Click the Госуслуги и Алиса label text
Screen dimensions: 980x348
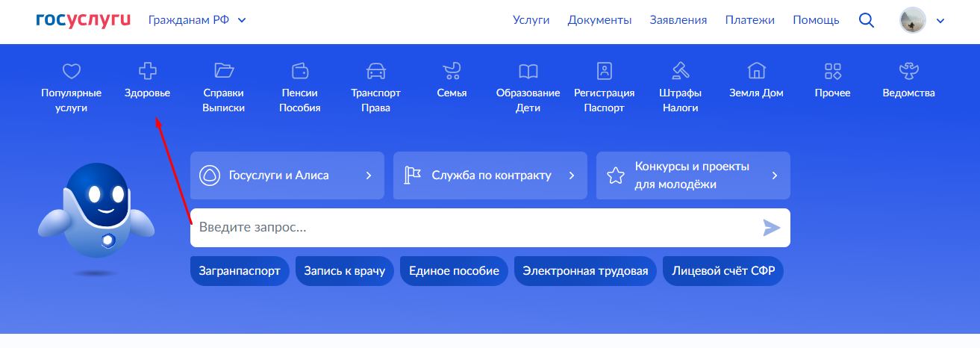(278, 175)
